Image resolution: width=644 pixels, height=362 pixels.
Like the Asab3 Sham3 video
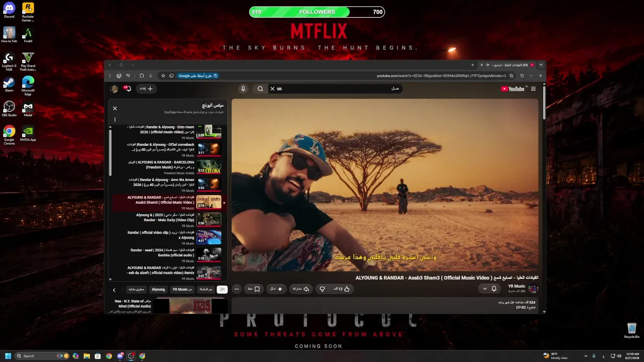click(x=342, y=289)
